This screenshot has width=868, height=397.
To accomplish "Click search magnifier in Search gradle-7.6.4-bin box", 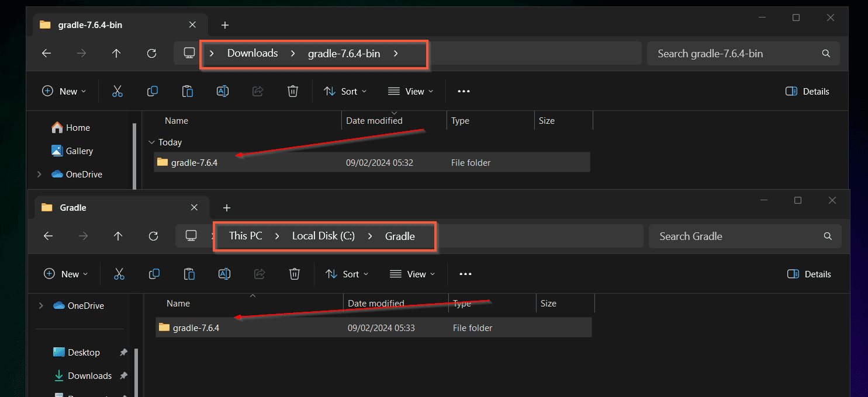I will click(x=826, y=54).
